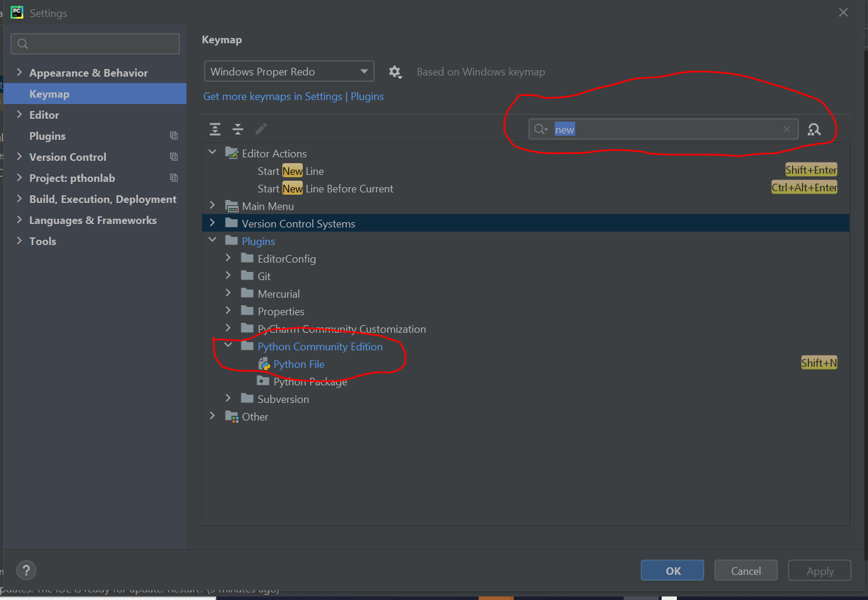Click the Shift+Enter shortcut label
868x600 pixels.
pyautogui.click(x=811, y=170)
